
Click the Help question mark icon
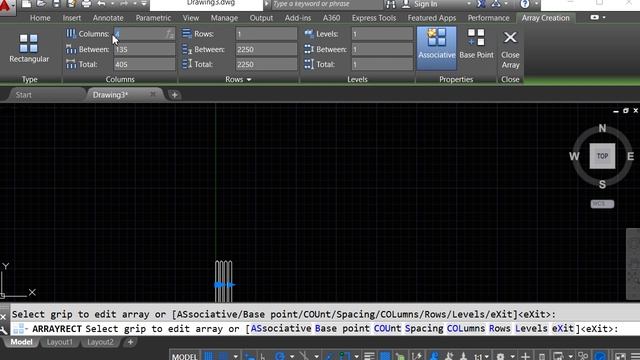[525, 4]
